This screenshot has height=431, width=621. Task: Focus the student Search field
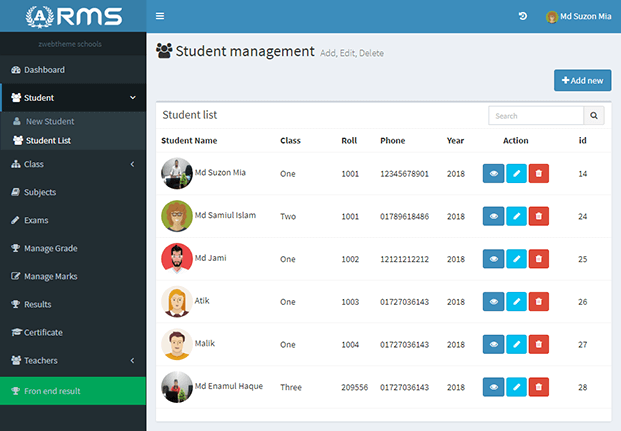click(x=536, y=116)
